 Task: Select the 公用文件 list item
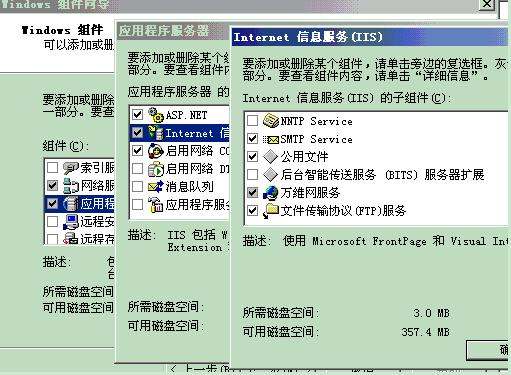[304, 157]
